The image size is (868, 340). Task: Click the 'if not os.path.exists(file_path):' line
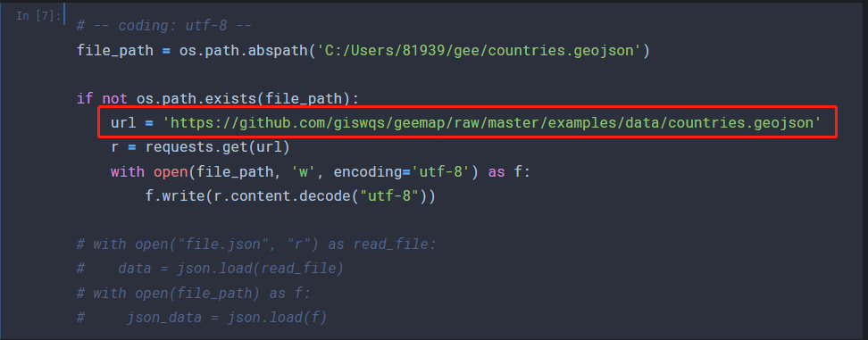tap(218, 99)
